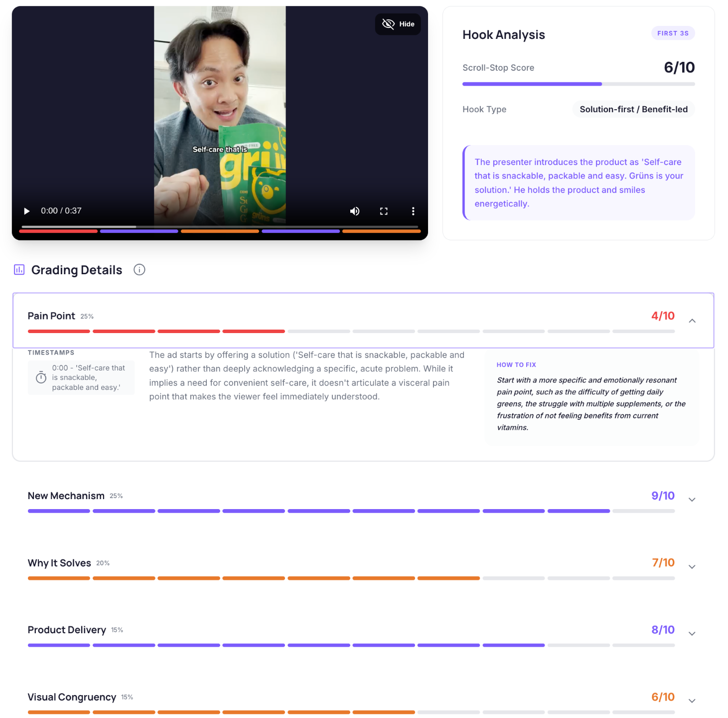Click an orange segment on the video timeline
Viewport: 728px width, 718px height.
(219, 231)
